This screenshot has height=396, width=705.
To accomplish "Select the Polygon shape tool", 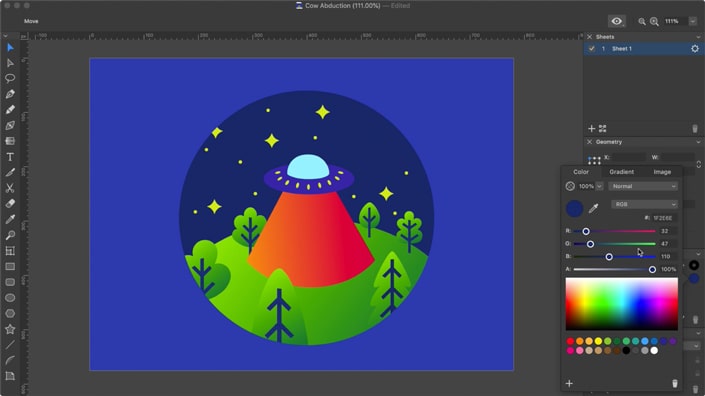I will 10,313.
